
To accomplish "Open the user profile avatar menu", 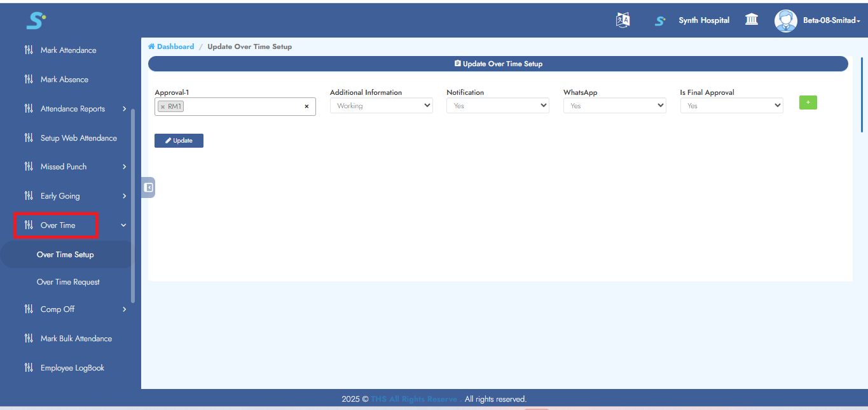I will [785, 20].
